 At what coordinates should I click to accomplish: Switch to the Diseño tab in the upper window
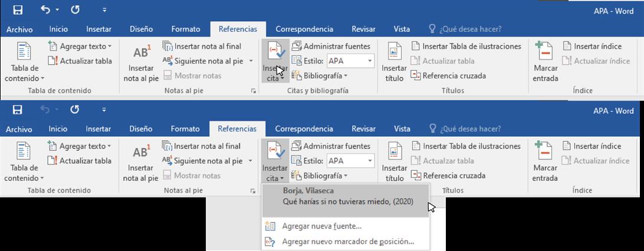click(x=142, y=29)
